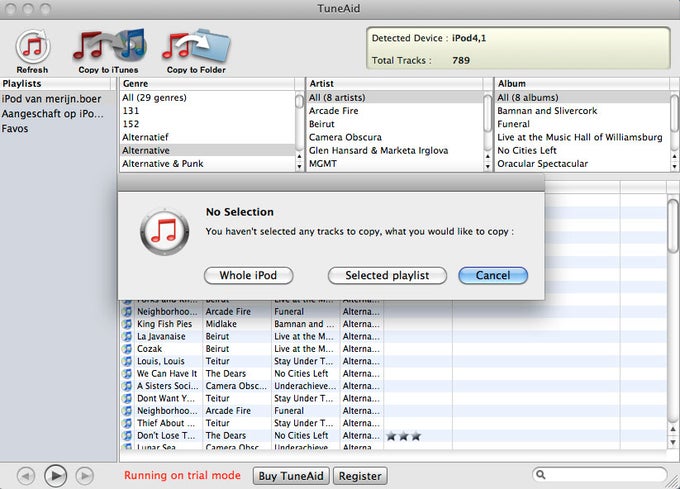The height and width of the screenshot is (489, 680).
Task: Select the Louis, Louis track title
Action: pos(160,361)
